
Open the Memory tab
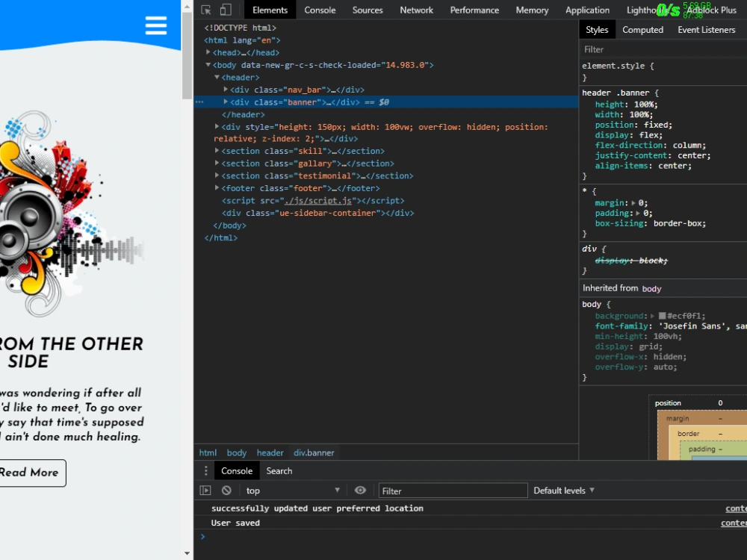tap(532, 10)
